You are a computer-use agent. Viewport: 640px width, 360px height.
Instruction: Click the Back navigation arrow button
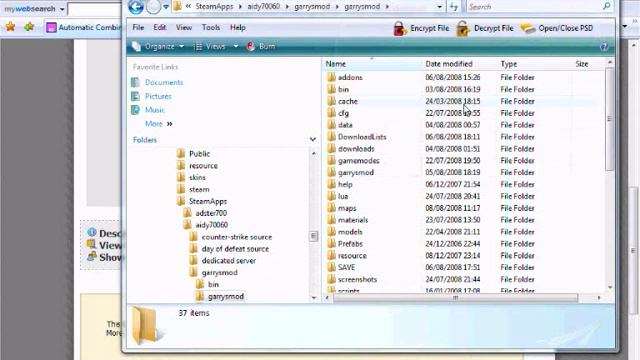point(136,7)
